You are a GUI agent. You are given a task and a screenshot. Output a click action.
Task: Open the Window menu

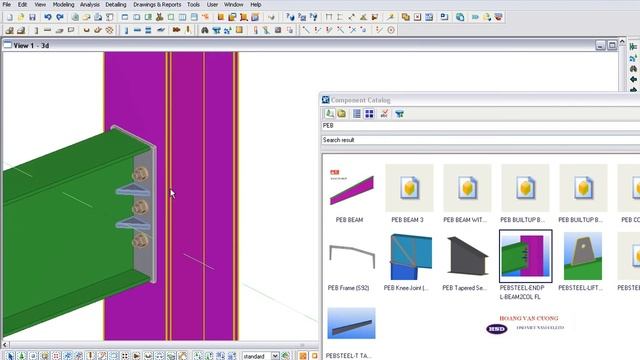pos(233,4)
